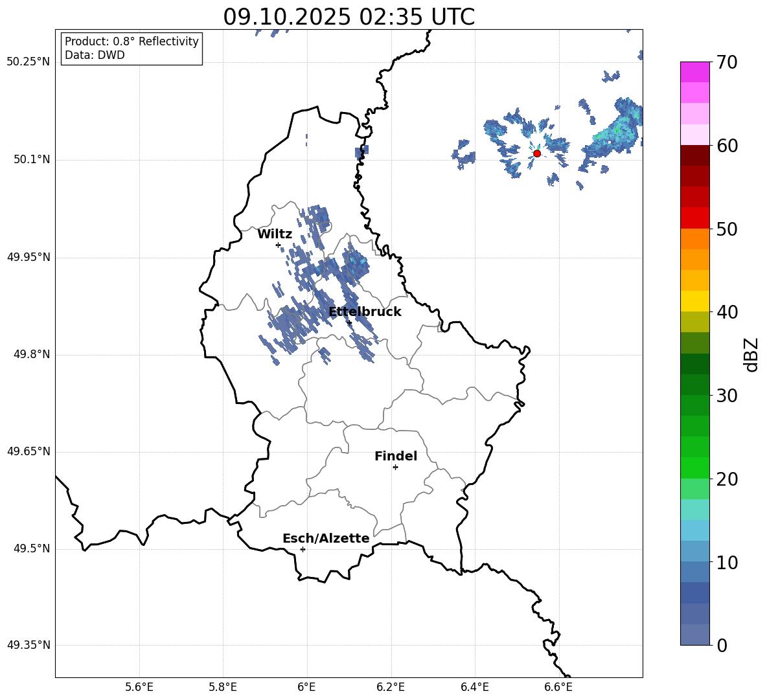
Task: Click the 6.2°E longitude label
Action: click(391, 687)
